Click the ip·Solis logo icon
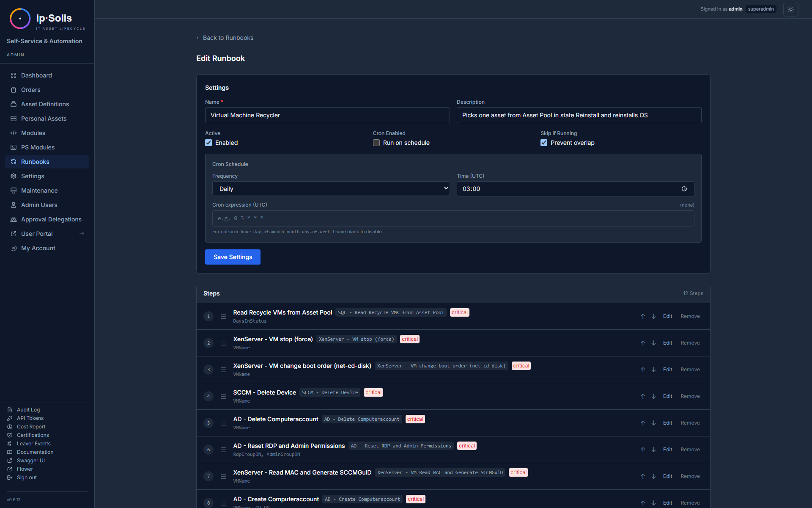 [20, 19]
